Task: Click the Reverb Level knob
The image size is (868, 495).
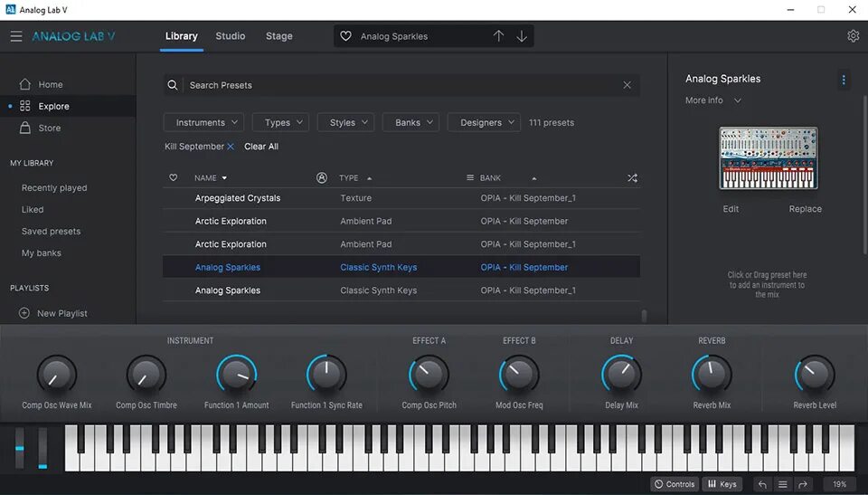Action: (815, 375)
